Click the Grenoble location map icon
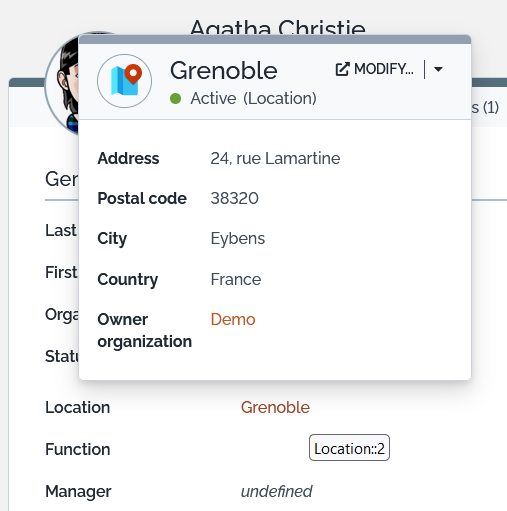Image resolution: width=507 pixels, height=511 pixels. [x=125, y=81]
